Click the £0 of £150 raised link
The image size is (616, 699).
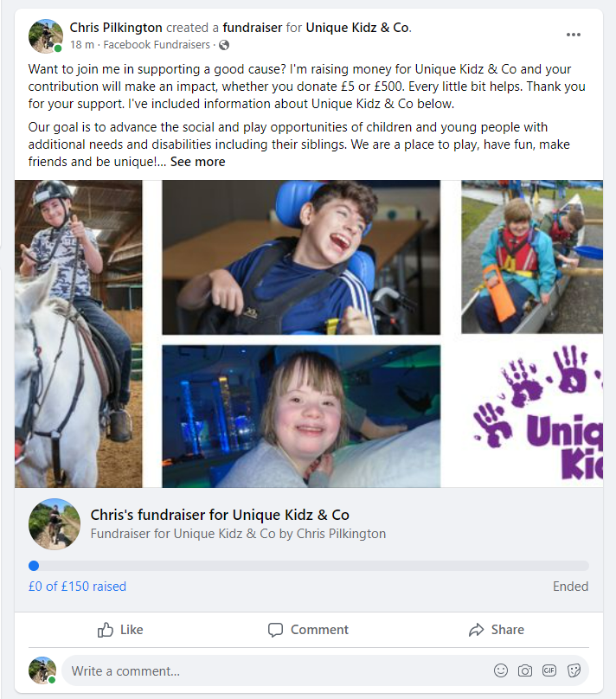pos(77,587)
